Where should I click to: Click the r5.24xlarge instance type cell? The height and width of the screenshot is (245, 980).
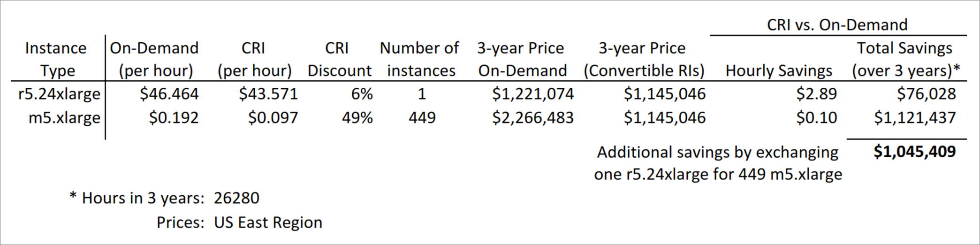tap(59, 94)
